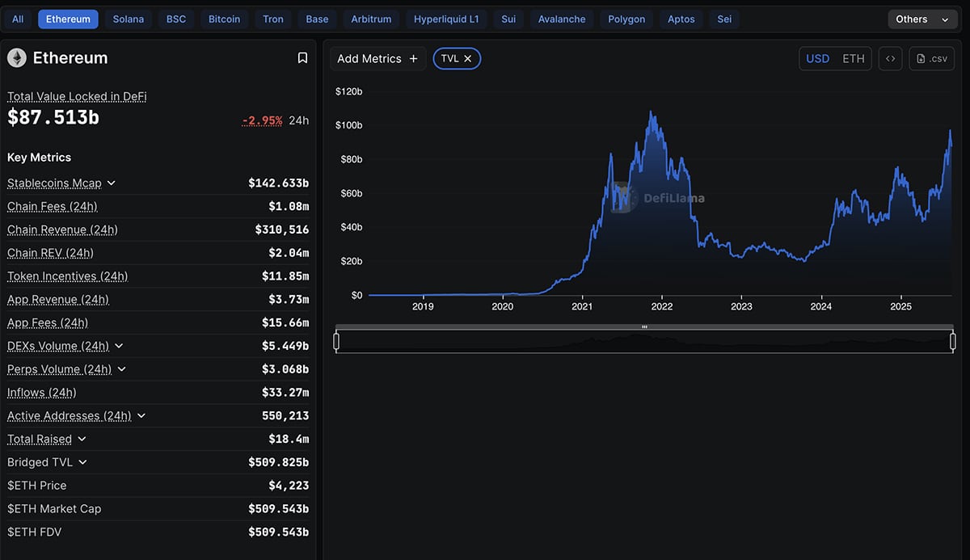Open the chart embed code icon
Viewport: 970px width, 560px height.
890,57
